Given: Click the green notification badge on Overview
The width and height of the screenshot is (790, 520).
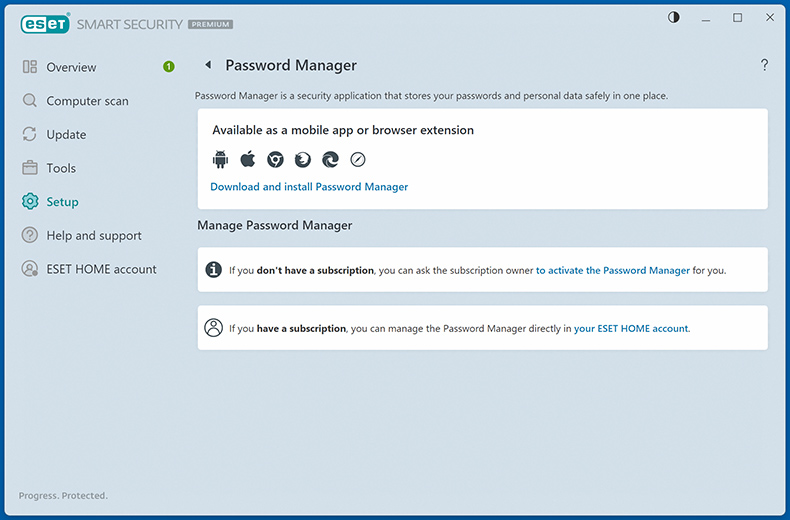Looking at the screenshot, I should click(169, 67).
